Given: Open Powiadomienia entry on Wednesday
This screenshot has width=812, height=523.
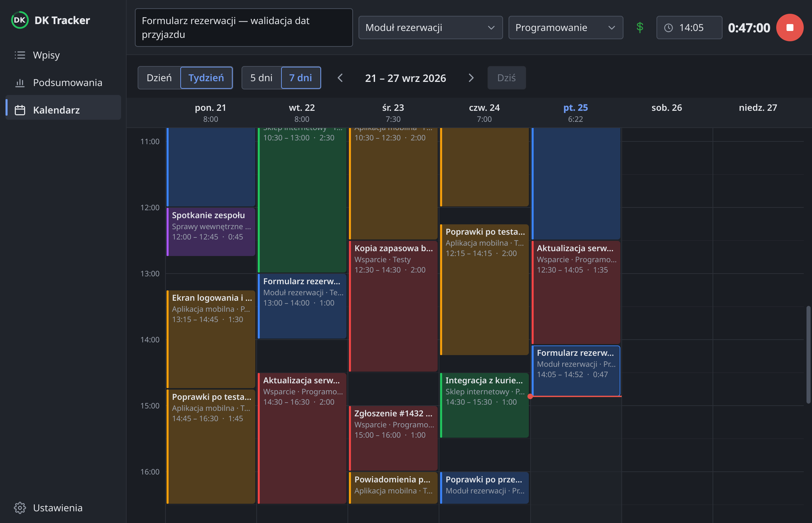Looking at the screenshot, I should click(393, 488).
